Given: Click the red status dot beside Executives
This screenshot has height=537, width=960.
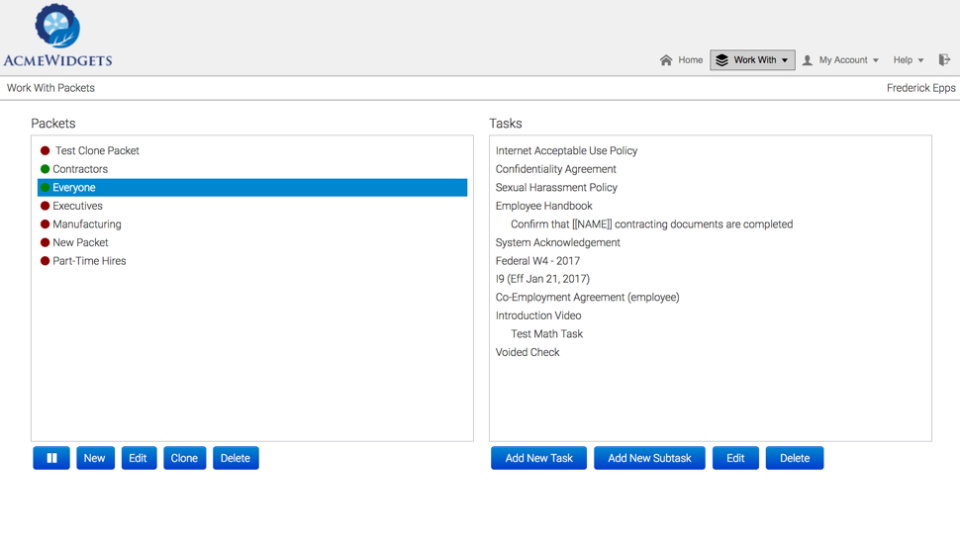Looking at the screenshot, I should coord(45,206).
